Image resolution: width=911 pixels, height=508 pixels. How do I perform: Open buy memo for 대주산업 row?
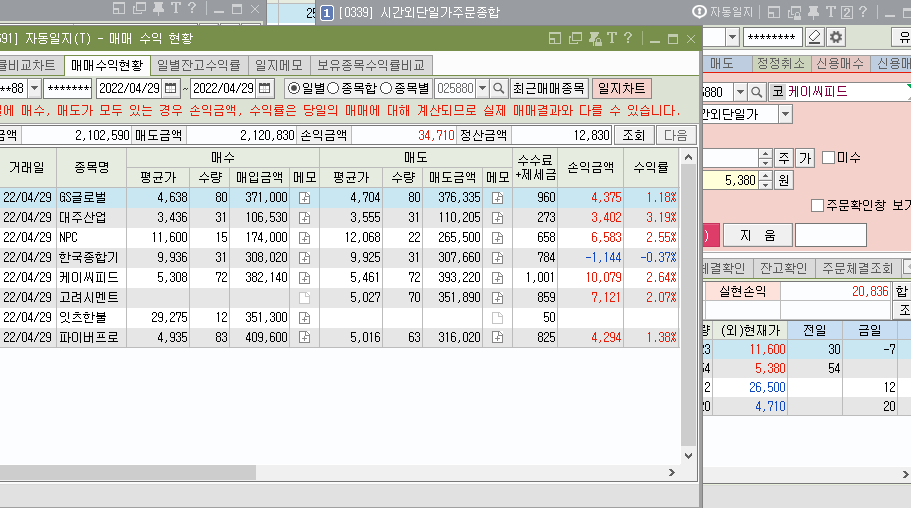(304, 218)
